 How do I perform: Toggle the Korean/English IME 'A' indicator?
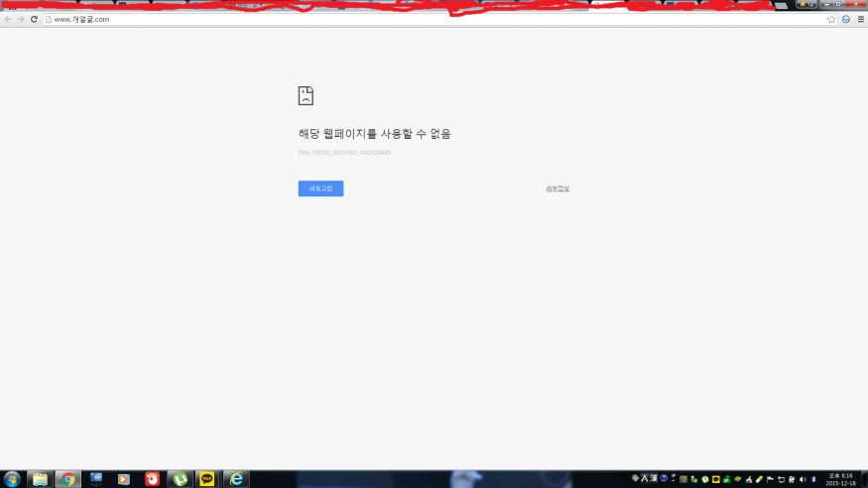pos(644,479)
